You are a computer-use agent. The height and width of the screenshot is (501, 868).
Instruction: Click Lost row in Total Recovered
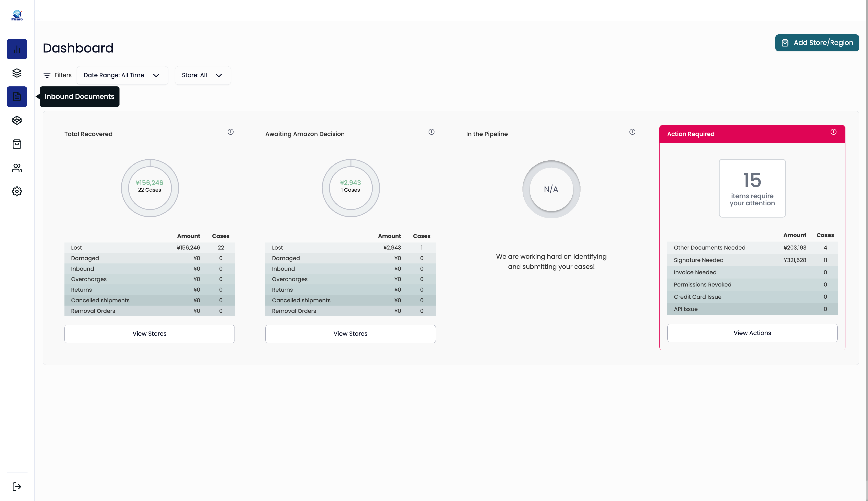[x=150, y=248]
